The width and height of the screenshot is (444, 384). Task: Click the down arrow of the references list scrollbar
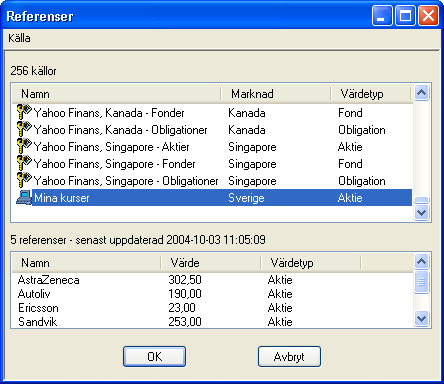[422, 319]
